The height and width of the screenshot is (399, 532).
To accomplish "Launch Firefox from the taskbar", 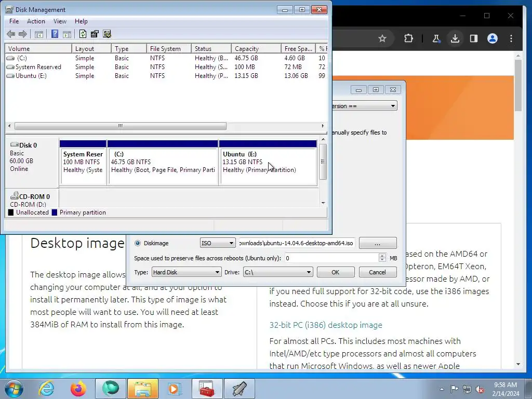I will point(78,389).
